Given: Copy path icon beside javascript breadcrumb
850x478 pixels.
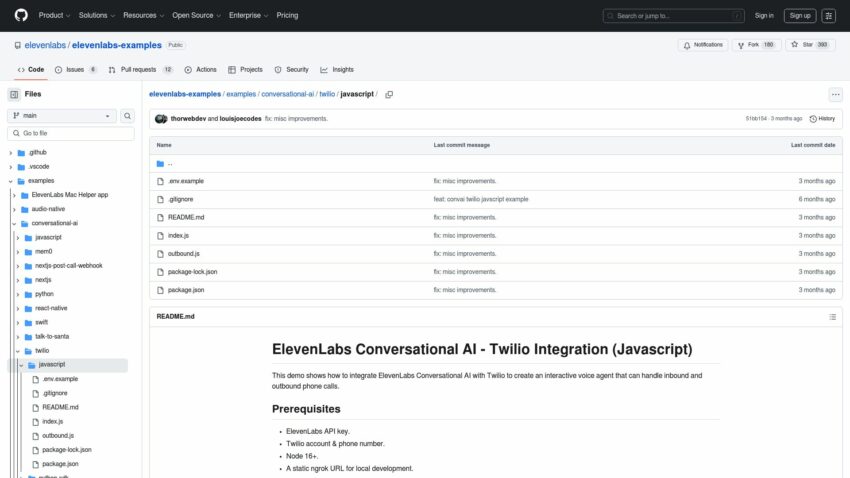Looking at the screenshot, I should point(389,94).
